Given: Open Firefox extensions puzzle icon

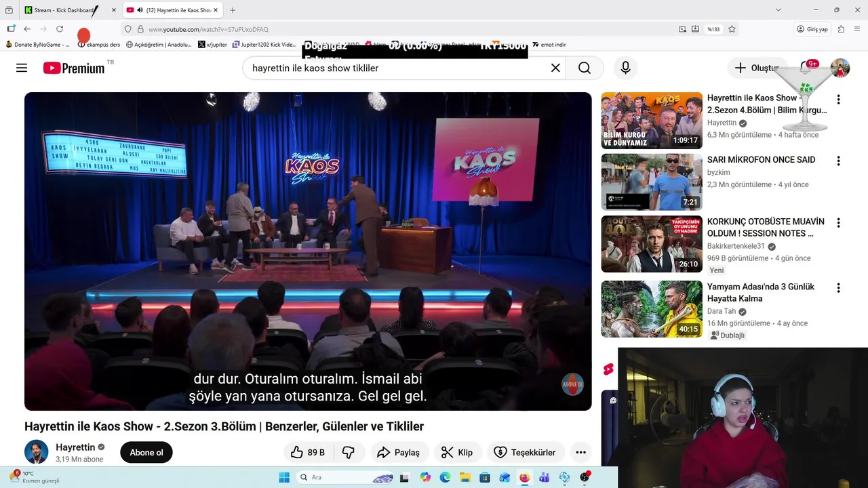Looking at the screenshot, I should pos(841,29).
